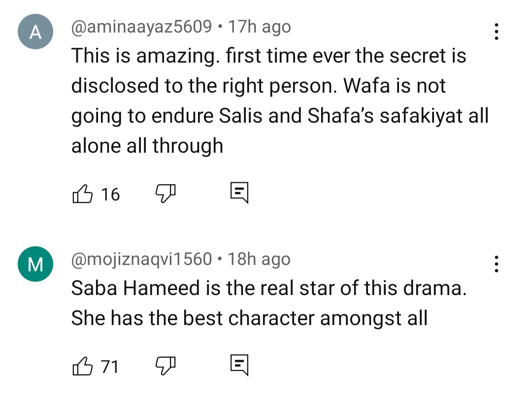Click the '18h ago' timestamp
This screenshot has width=532, height=393.
coord(259,259)
